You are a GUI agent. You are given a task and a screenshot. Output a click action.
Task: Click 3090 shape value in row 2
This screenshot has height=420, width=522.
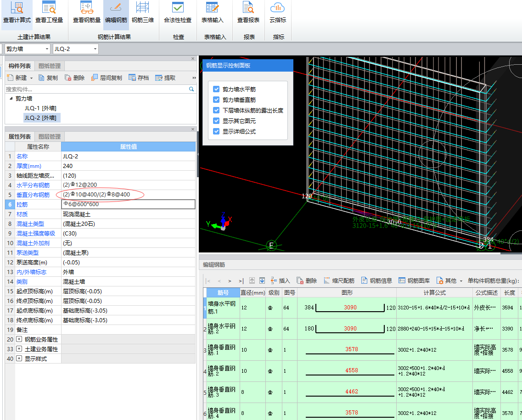tap(350, 328)
